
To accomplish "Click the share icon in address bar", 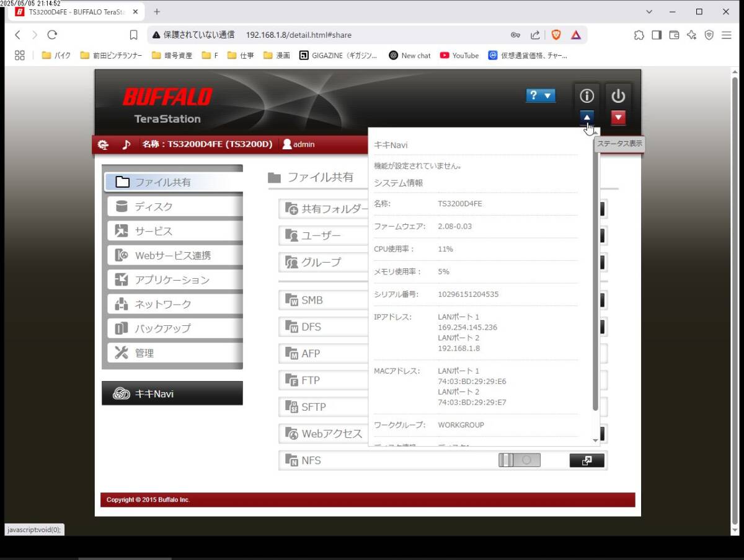I will (535, 35).
